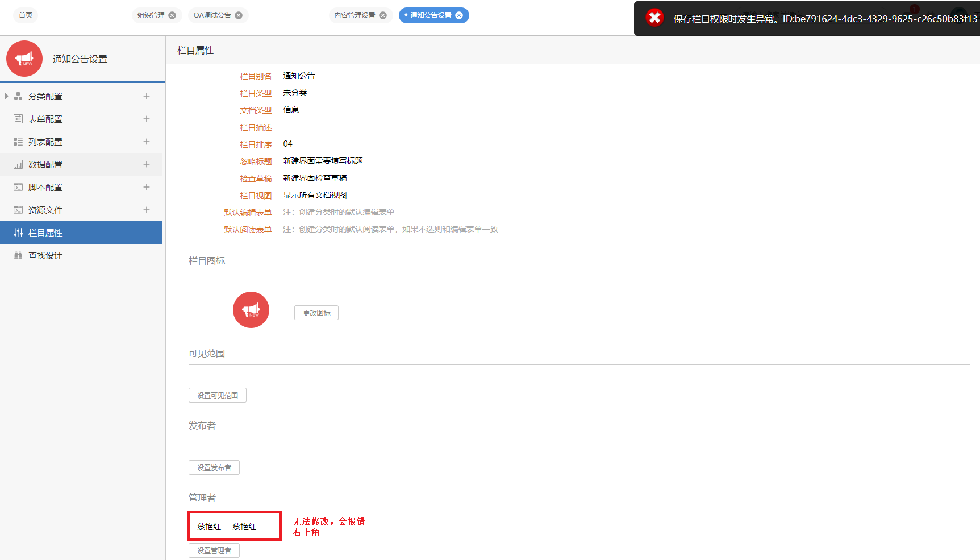Image resolution: width=980 pixels, height=560 pixels.
Task: Open 列表配置 in the sidebar
Action: click(45, 142)
